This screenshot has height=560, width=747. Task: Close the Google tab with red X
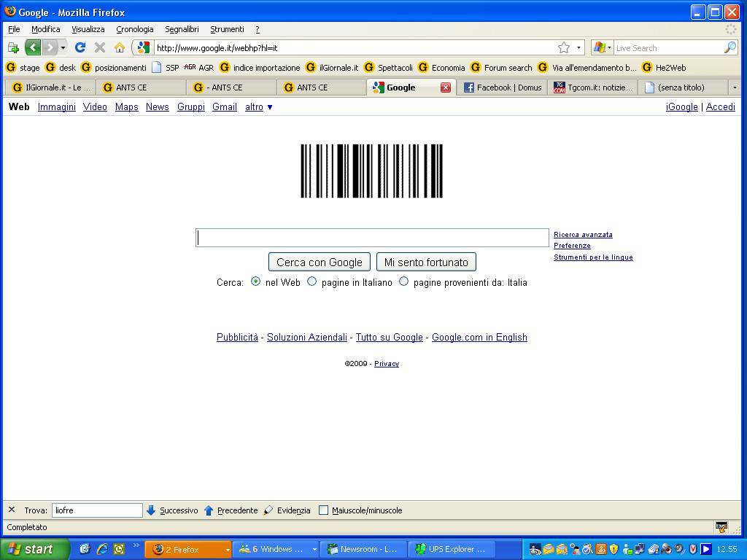[446, 87]
